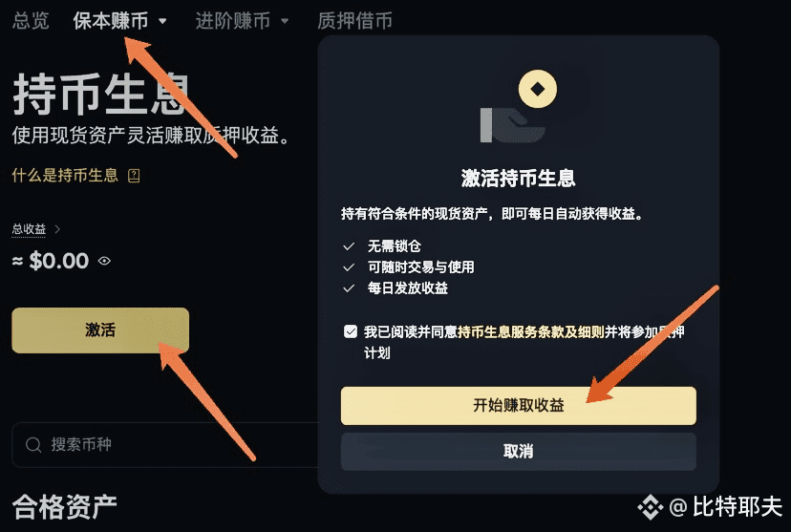Click the checkmark icon beside 每日发放收益
This screenshot has height=532, width=791.
click(x=349, y=288)
